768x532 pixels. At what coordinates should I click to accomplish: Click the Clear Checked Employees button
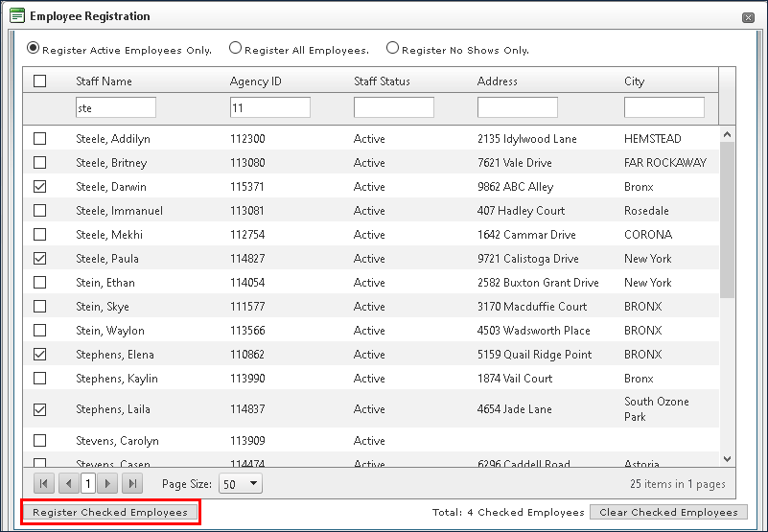point(668,513)
